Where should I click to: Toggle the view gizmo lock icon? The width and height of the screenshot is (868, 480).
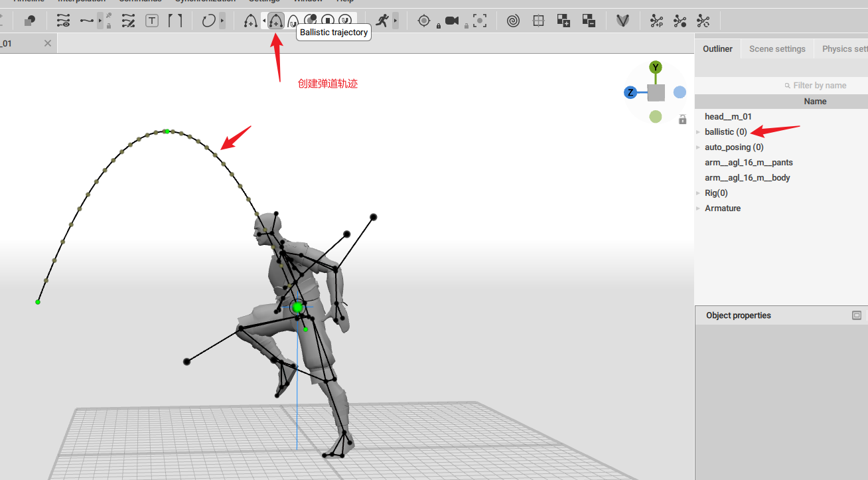pyautogui.click(x=682, y=120)
